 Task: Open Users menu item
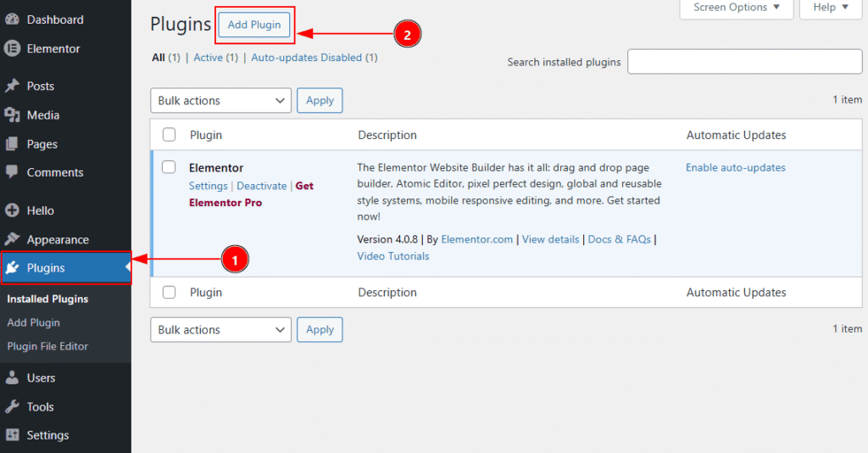(41, 377)
